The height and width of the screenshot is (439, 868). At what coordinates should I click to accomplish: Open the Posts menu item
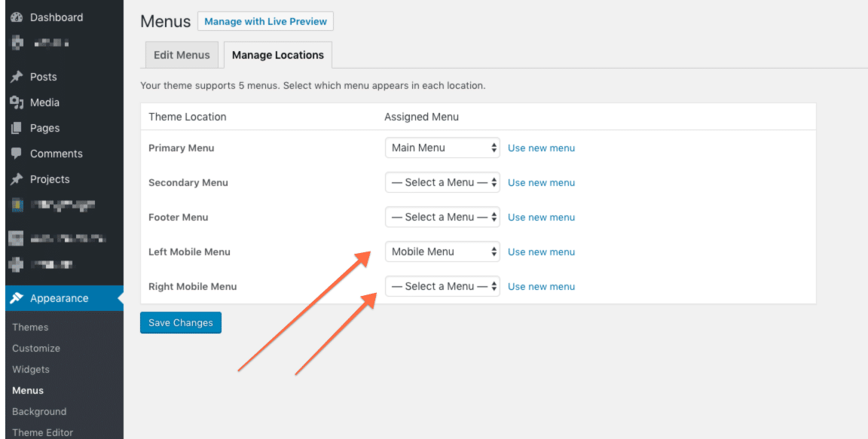[43, 77]
